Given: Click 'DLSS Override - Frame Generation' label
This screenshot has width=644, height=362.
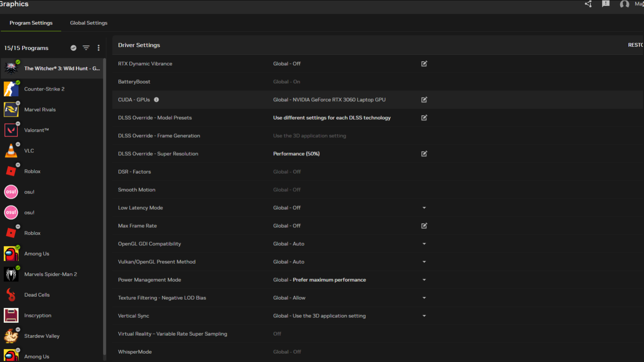Looking at the screenshot, I should click(x=159, y=136).
